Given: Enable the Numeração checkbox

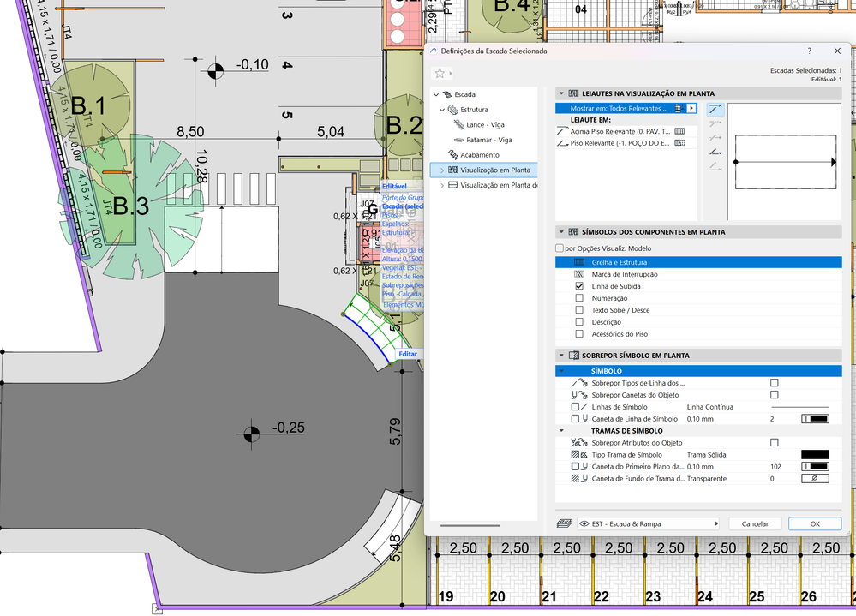Looking at the screenshot, I should (579, 298).
